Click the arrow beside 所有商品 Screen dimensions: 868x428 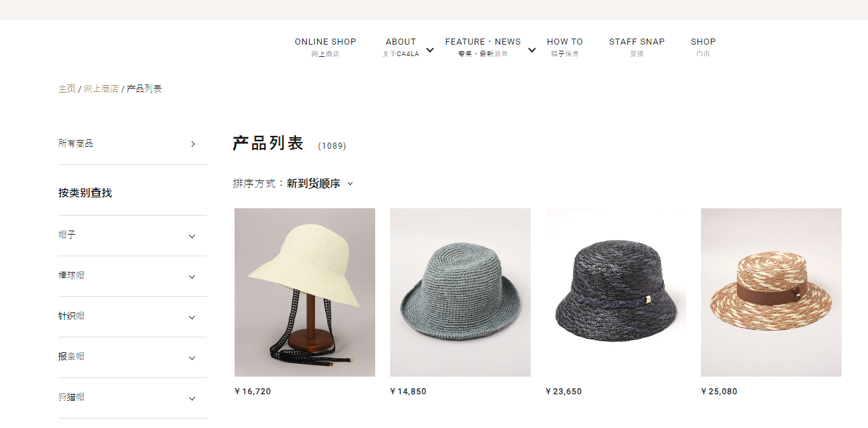(x=193, y=144)
